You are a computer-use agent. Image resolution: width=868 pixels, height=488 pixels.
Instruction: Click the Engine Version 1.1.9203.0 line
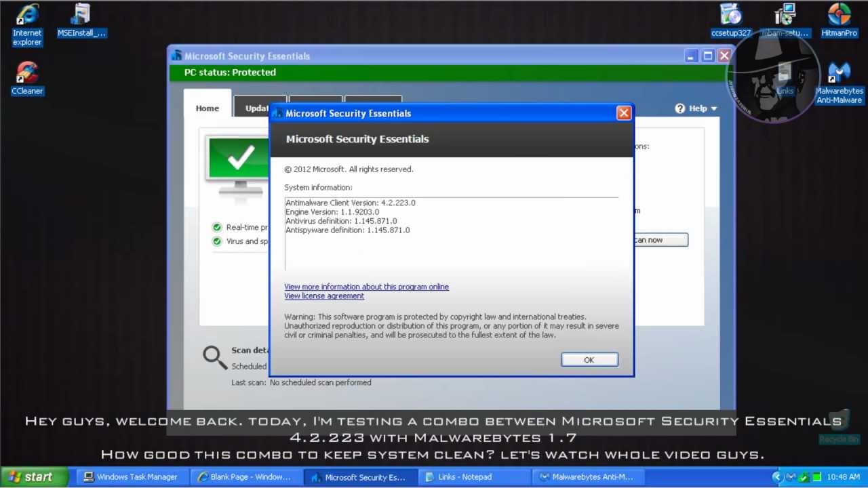(x=332, y=212)
